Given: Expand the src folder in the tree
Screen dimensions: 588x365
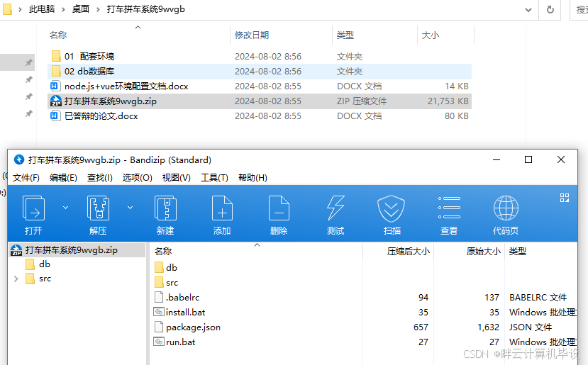Looking at the screenshot, I should pyautogui.click(x=16, y=279).
